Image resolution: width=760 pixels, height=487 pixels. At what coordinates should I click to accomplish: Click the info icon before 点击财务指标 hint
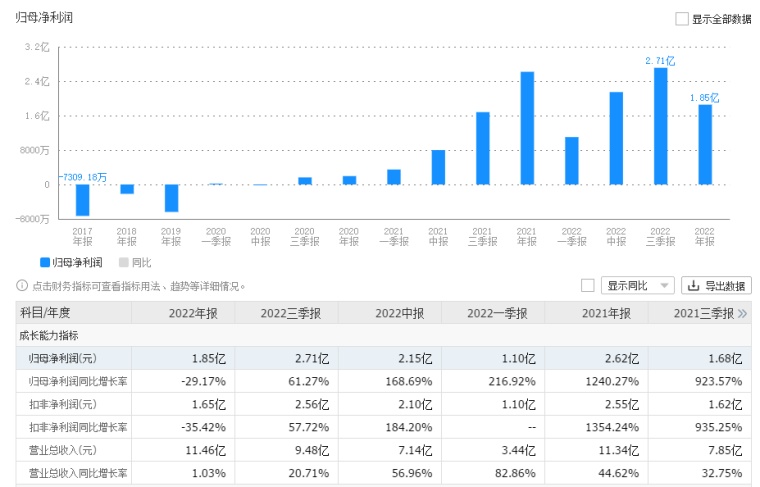coord(22,285)
